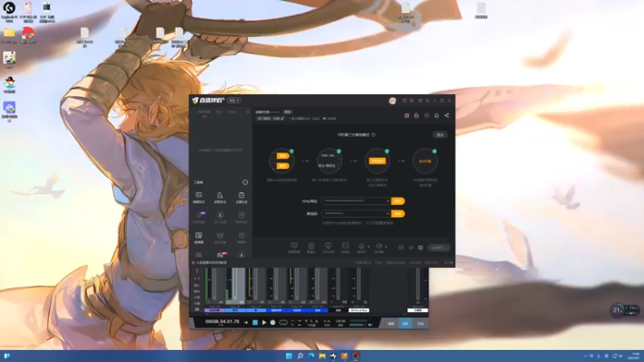Click the play-box icon in bottom toolbar
Image resolution: width=644 pixels, height=362 pixels.
345,247
